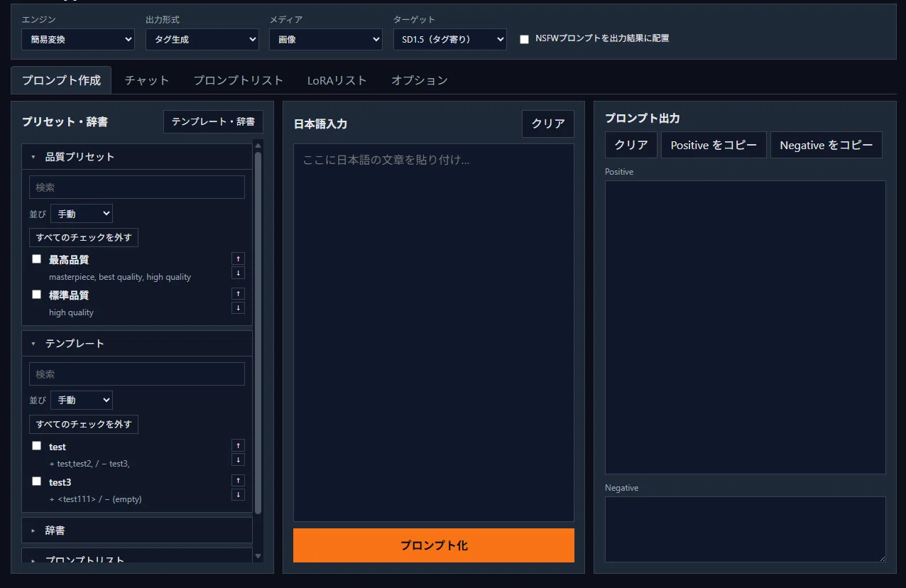Click the preset panel scrollbar thumb
The width and height of the screenshot is (906, 588).
(258, 332)
